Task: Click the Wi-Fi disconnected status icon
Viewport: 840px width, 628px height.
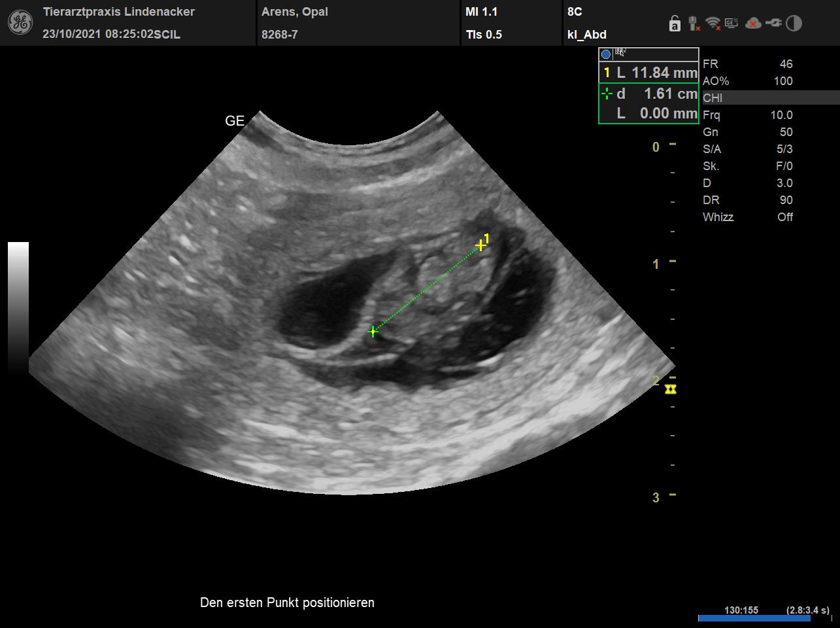Action: point(713,24)
